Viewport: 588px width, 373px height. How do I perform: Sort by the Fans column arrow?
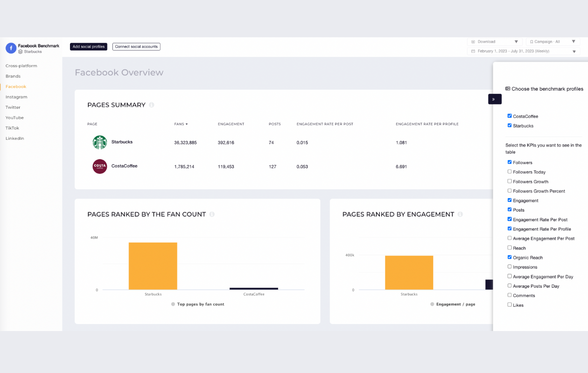(187, 124)
